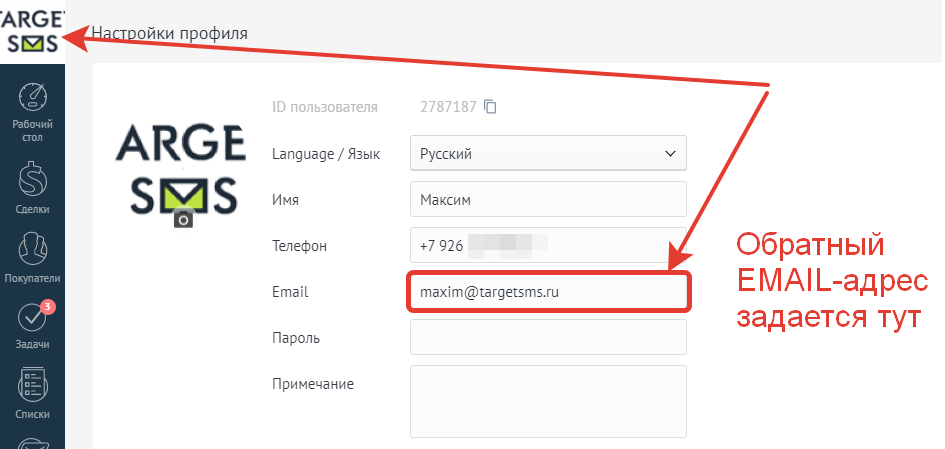
Task: Click the ID пользователя label
Action: [325, 107]
